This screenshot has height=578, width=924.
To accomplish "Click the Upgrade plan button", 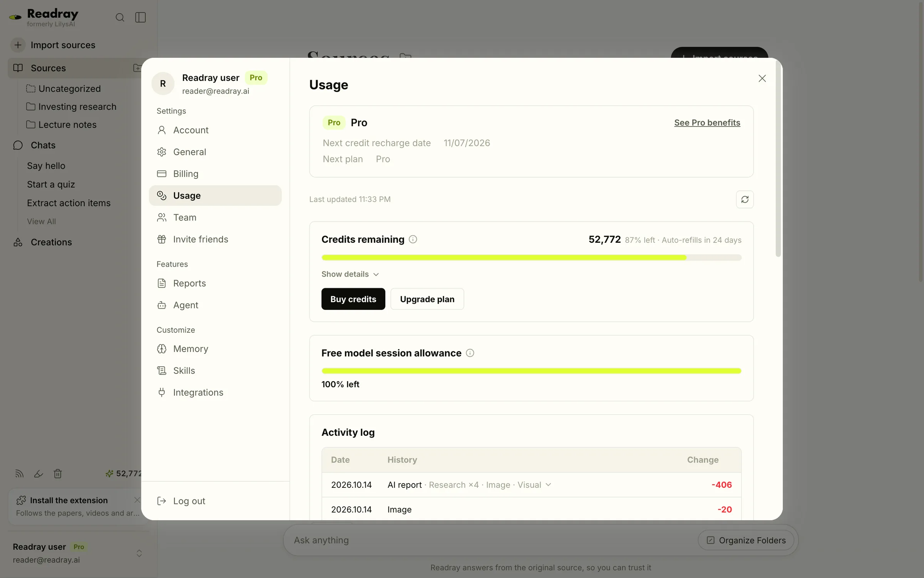I will [427, 299].
